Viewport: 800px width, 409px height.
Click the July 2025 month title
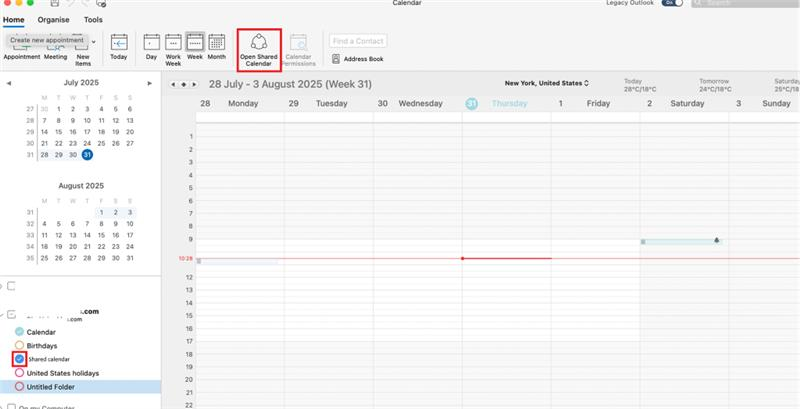click(81, 83)
